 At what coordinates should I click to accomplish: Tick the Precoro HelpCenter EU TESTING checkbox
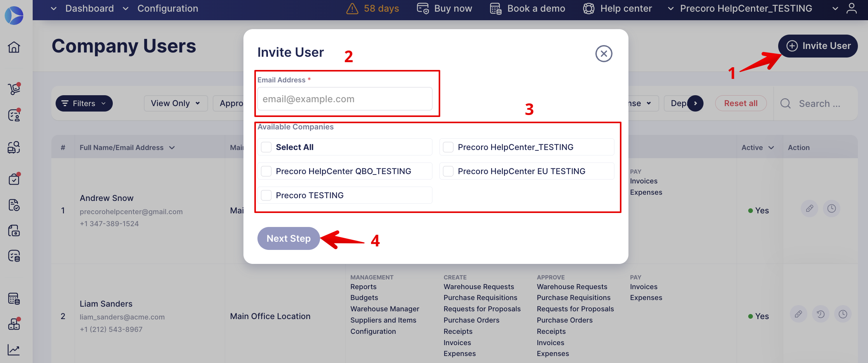click(x=448, y=171)
